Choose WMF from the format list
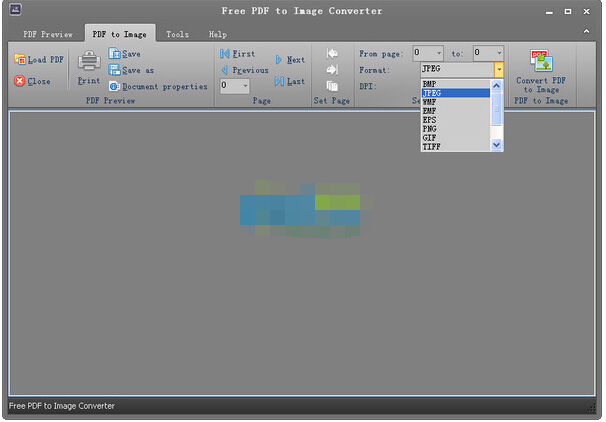Screen dimensions: 606x422 pos(456,102)
